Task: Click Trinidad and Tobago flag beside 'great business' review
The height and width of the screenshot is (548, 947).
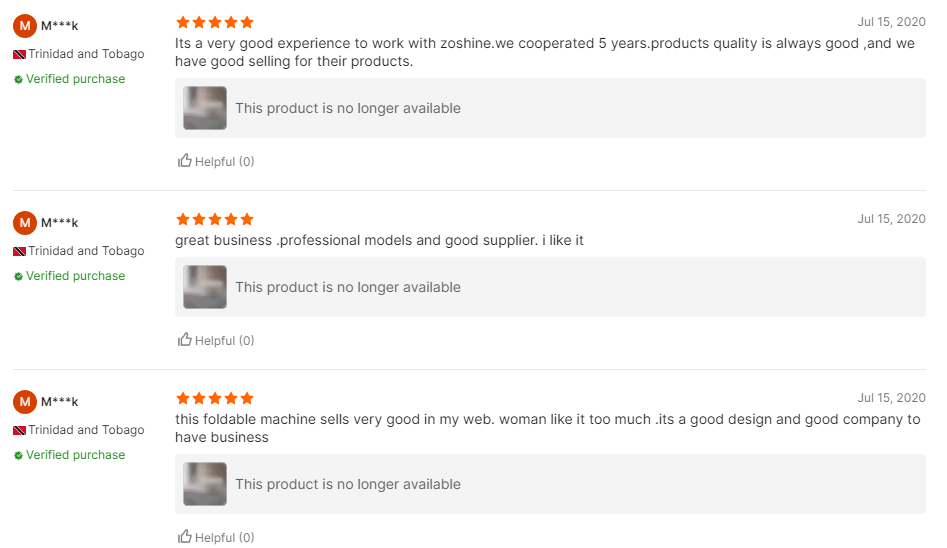Action: [x=19, y=251]
